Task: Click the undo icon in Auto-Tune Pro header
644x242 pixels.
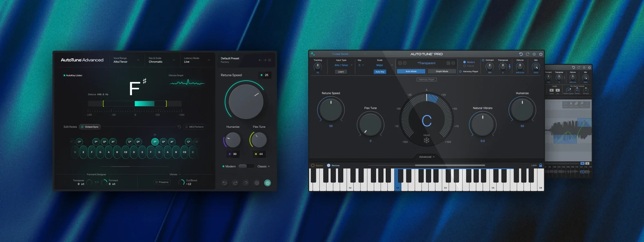Action: tap(521, 54)
